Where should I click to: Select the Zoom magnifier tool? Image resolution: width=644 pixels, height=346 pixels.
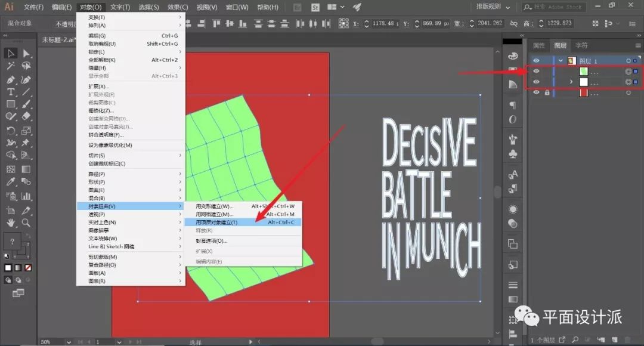point(26,223)
